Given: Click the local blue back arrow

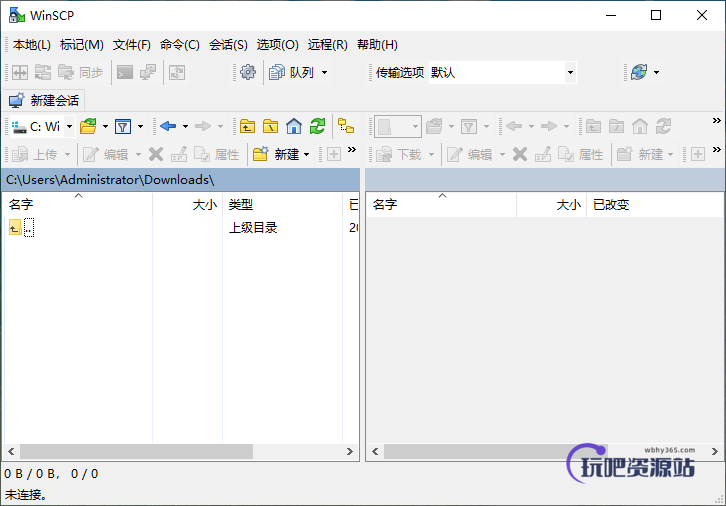Looking at the screenshot, I should coord(168,126).
